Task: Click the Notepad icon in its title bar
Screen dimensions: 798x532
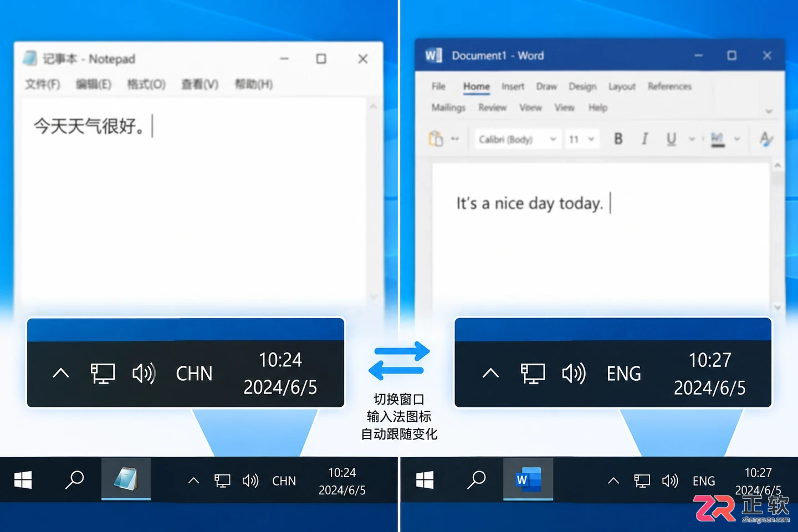Action: point(30,58)
